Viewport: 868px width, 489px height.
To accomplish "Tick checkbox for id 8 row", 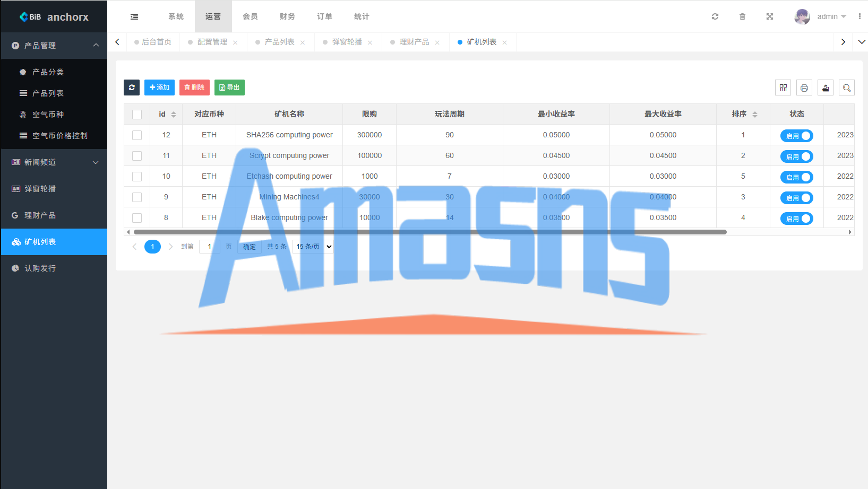I will click(137, 218).
